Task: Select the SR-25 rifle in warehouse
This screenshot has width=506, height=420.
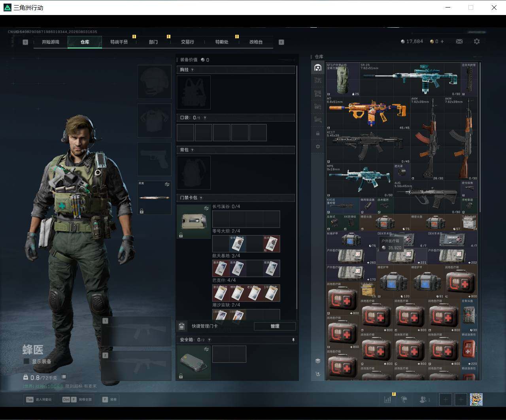Action: pyautogui.click(x=410, y=79)
